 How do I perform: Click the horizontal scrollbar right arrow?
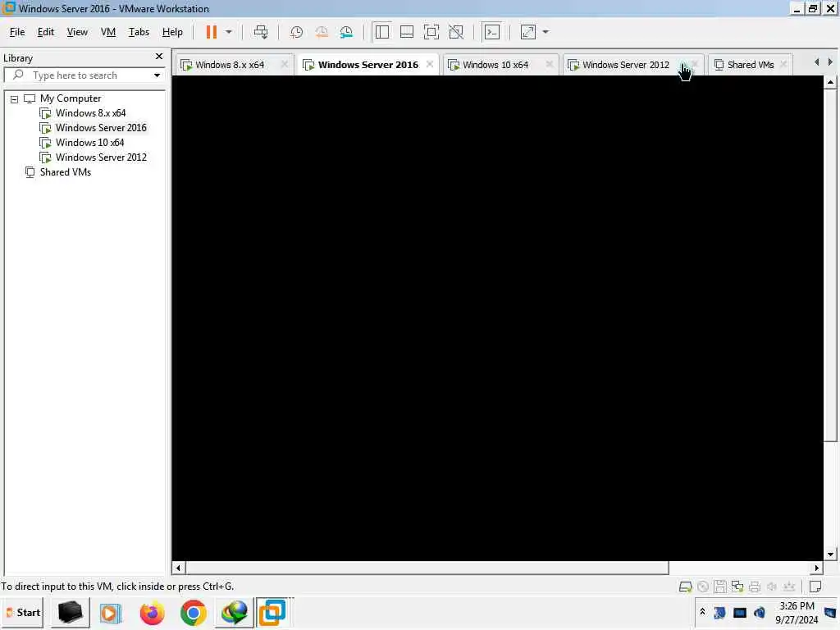pos(817,568)
